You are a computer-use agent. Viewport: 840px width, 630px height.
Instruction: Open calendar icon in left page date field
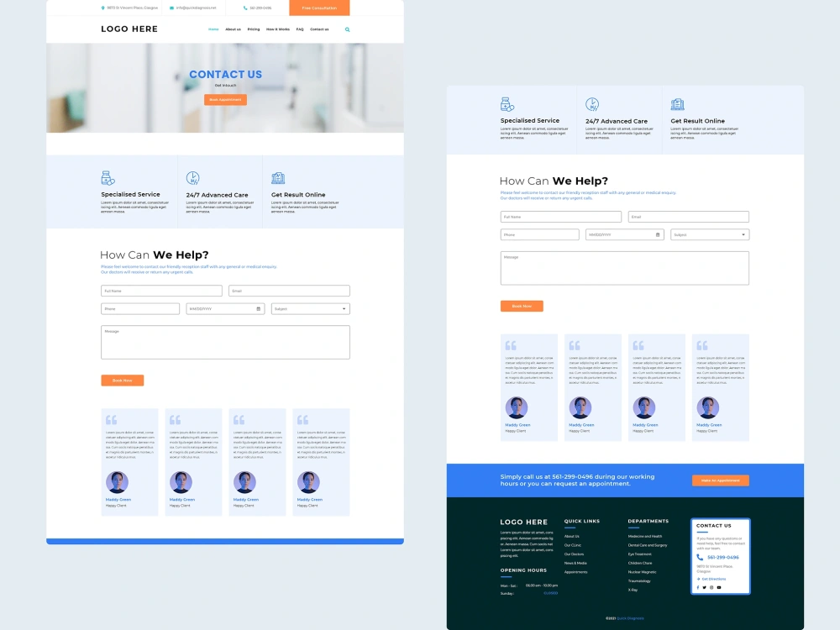click(x=258, y=309)
